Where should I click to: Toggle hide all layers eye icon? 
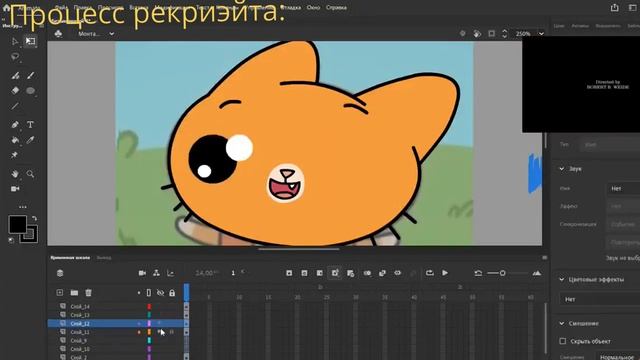160,293
